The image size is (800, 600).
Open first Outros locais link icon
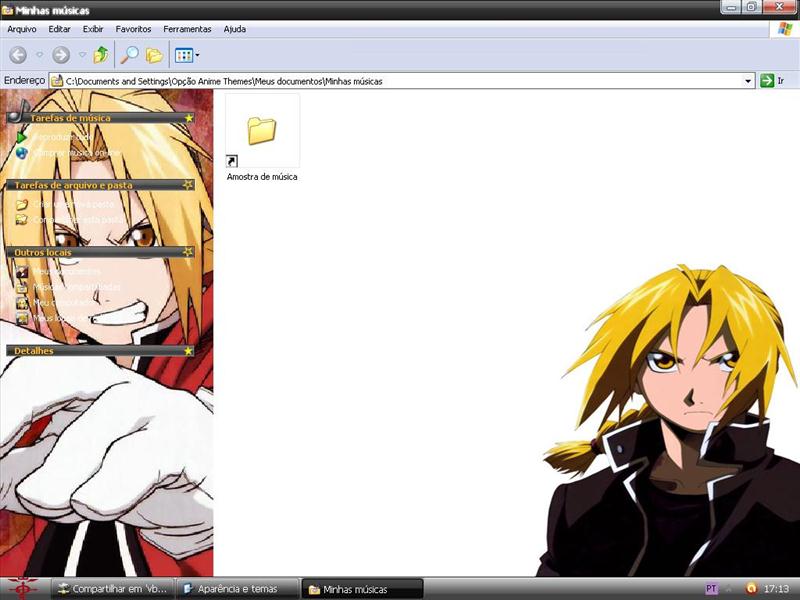point(21,271)
